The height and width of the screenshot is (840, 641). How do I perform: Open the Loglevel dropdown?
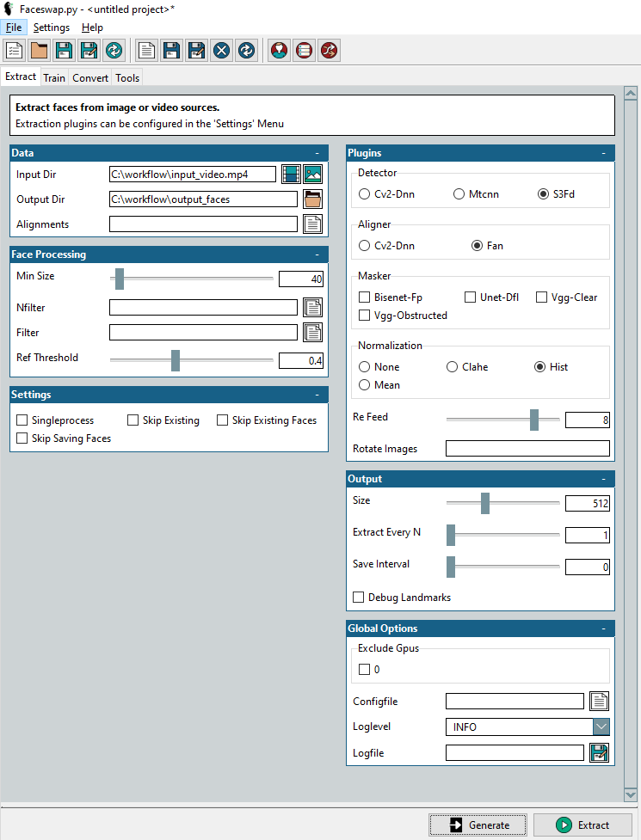601,727
